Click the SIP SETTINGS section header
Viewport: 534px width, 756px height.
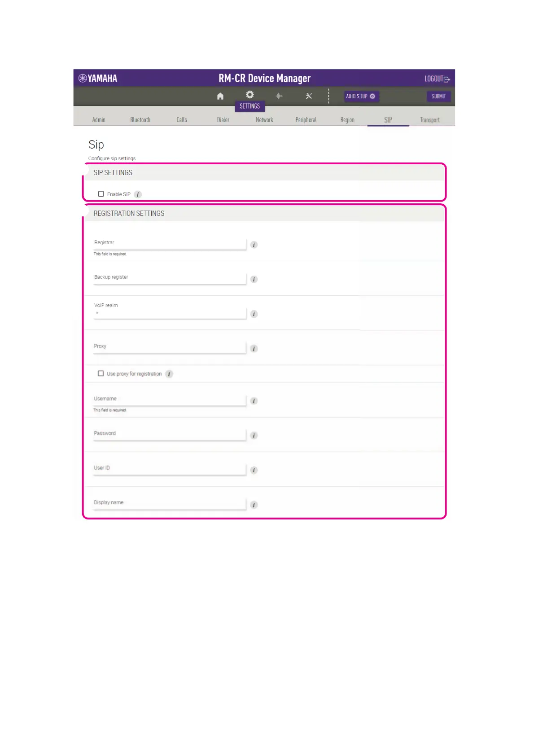tap(265, 173)
